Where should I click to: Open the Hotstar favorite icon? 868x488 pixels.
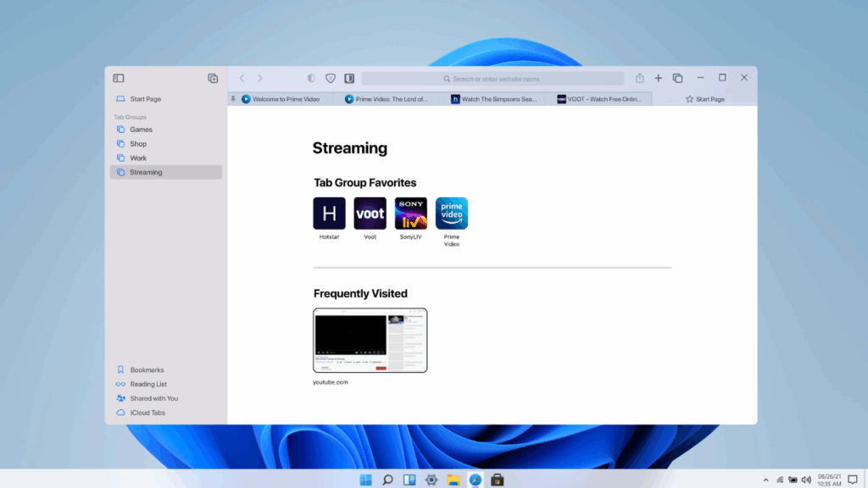pos(329,213)
